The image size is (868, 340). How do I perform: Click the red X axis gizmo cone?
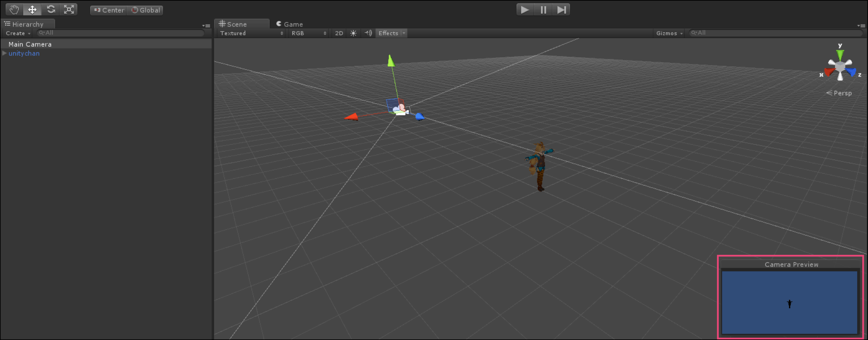(829, 72)
